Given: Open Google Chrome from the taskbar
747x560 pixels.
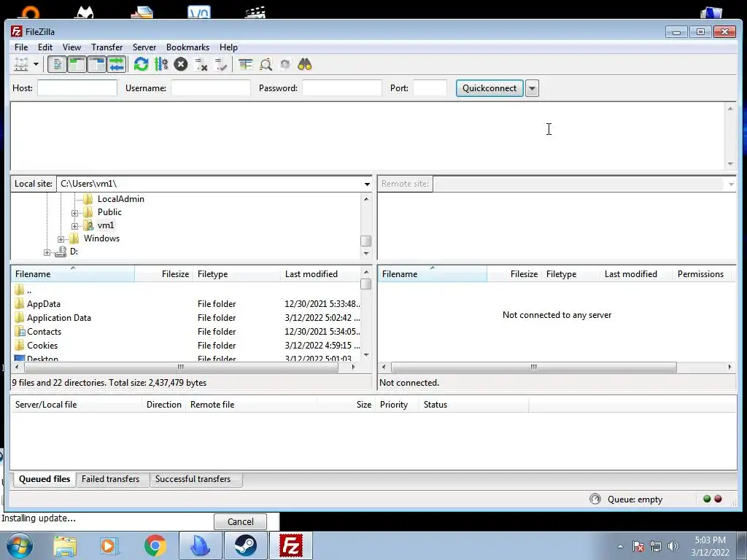Looking at the screenshot, I should [x=155, y=545].
